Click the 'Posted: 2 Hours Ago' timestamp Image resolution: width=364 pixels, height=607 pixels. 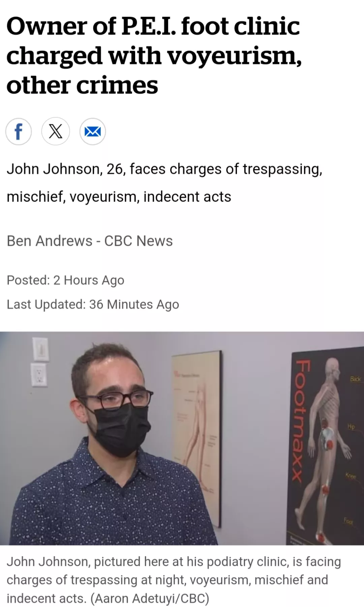point(66,280)
